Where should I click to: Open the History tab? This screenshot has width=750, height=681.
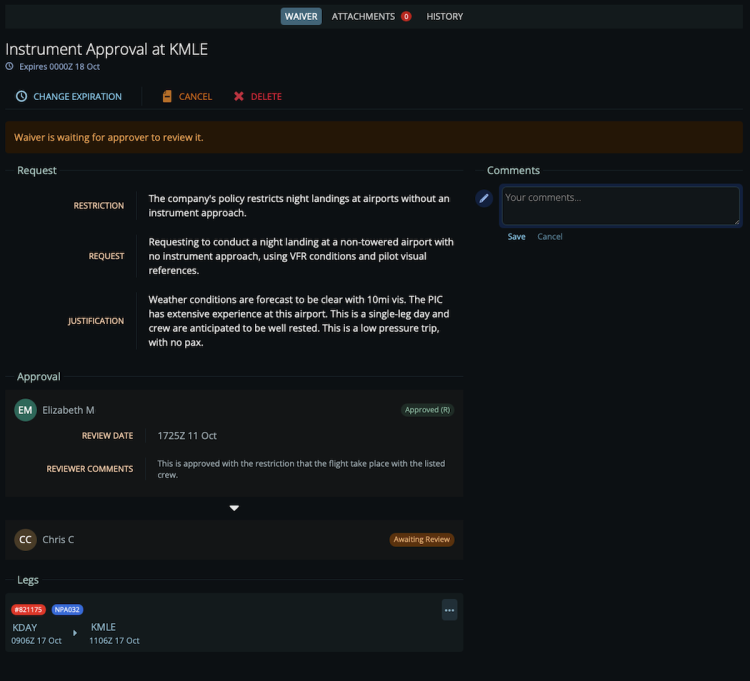coord(444,17)
